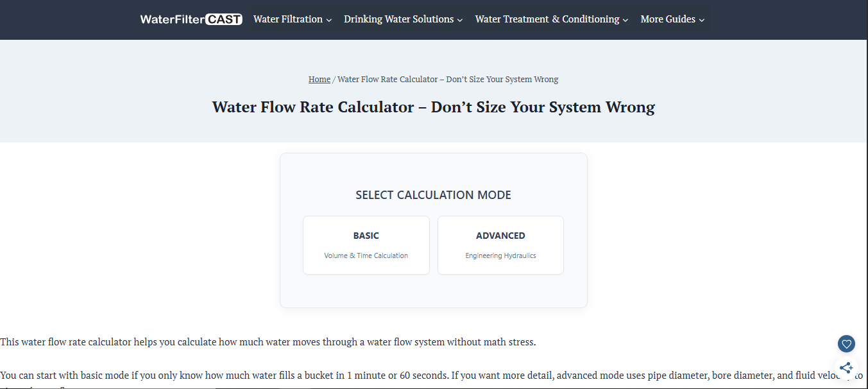This screenshot has width=868, height=389.
Task: Click the WaterFilterCast logo
Action: click(x=191, y=19)
